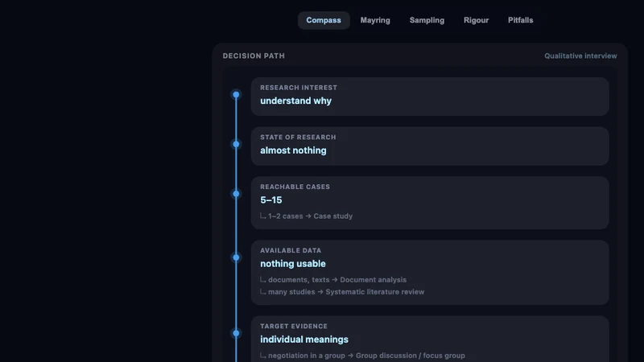Select the 'individual meanings' answer

coord(304,339)
